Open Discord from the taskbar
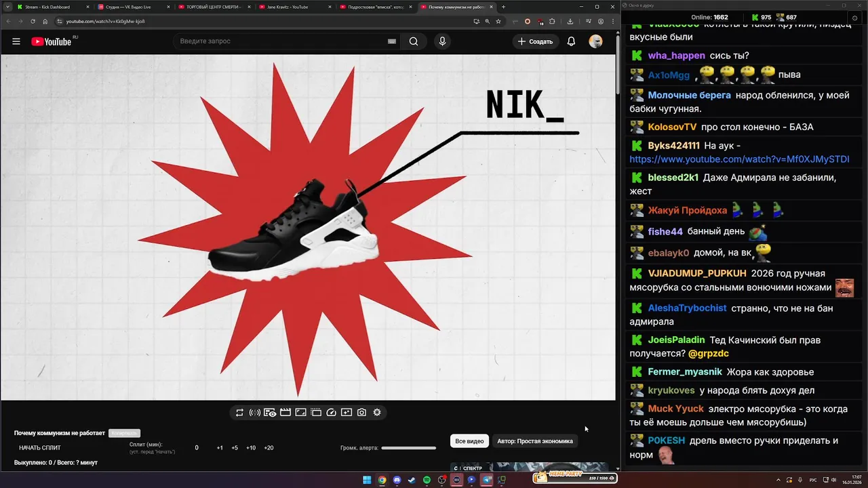Screen dimensions: 868x488 pos(397,480)
